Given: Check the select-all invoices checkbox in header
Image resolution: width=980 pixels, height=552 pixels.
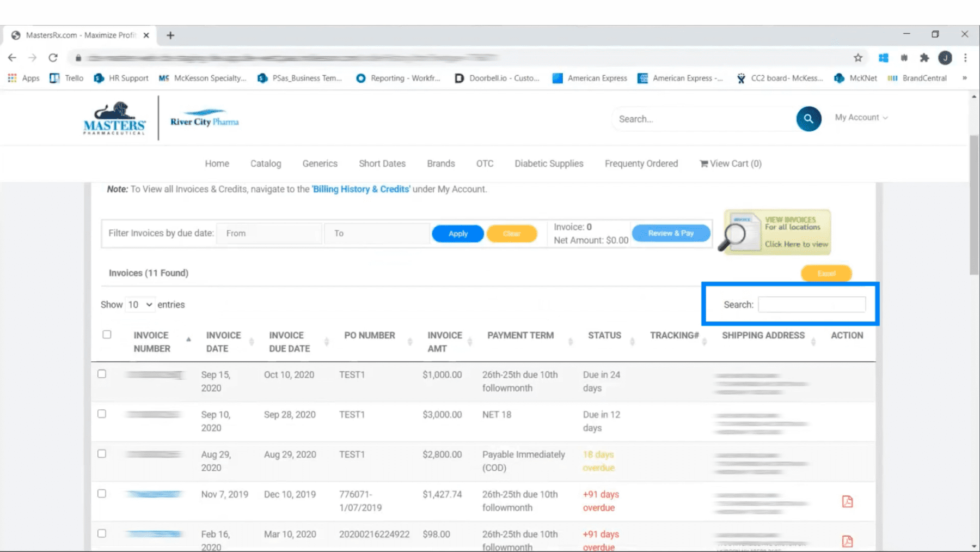Looking at the screenshot, I should [107, 335].
